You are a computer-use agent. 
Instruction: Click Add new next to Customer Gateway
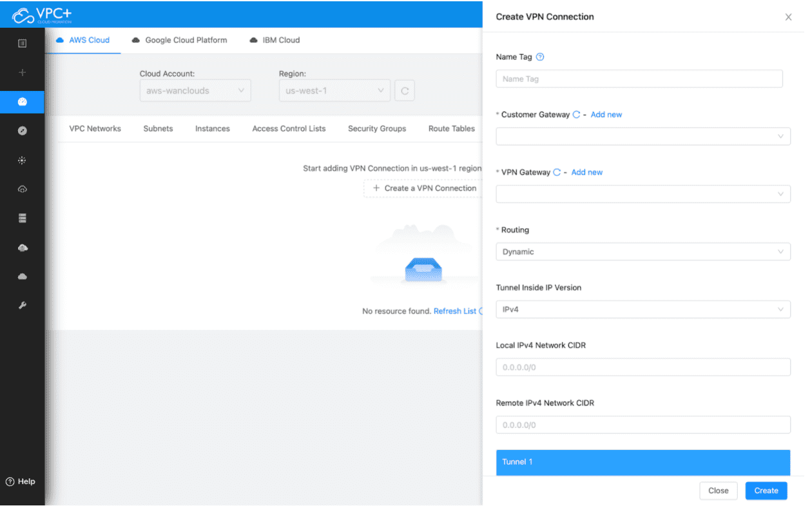pos(606,115)
